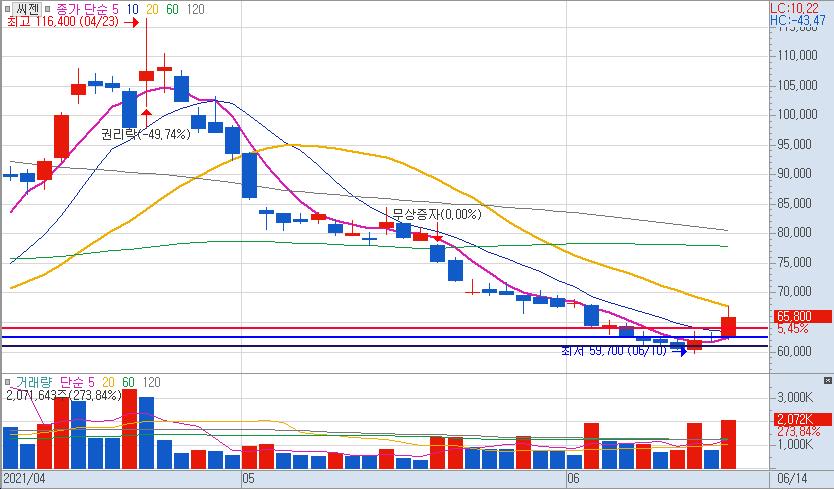Close the volume pane with X icon
834x489 pixels.
827,380
